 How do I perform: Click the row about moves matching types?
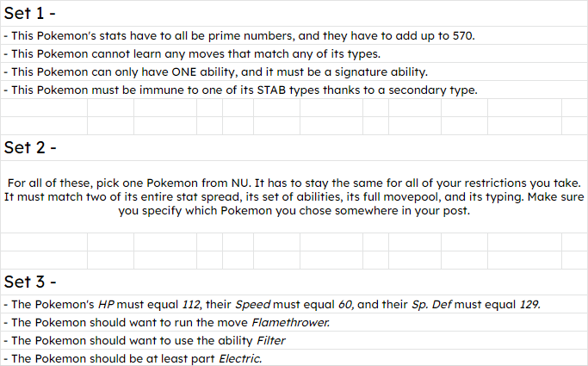pyautogui.click(x=294, y=53)
